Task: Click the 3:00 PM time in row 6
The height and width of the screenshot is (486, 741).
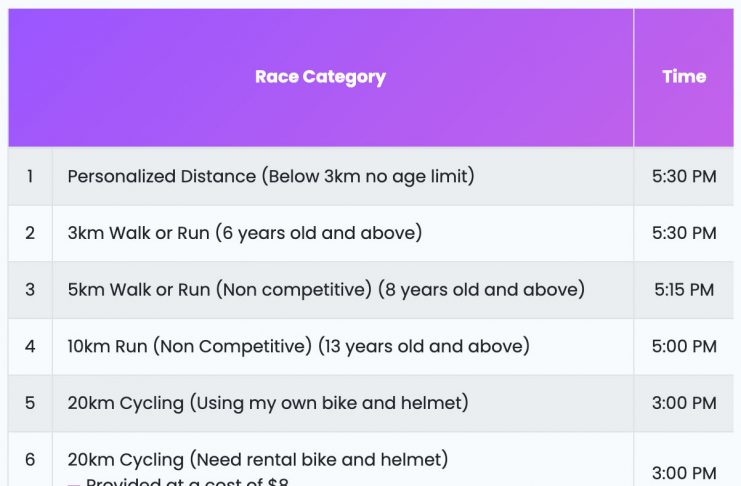Action: point(684,472)
